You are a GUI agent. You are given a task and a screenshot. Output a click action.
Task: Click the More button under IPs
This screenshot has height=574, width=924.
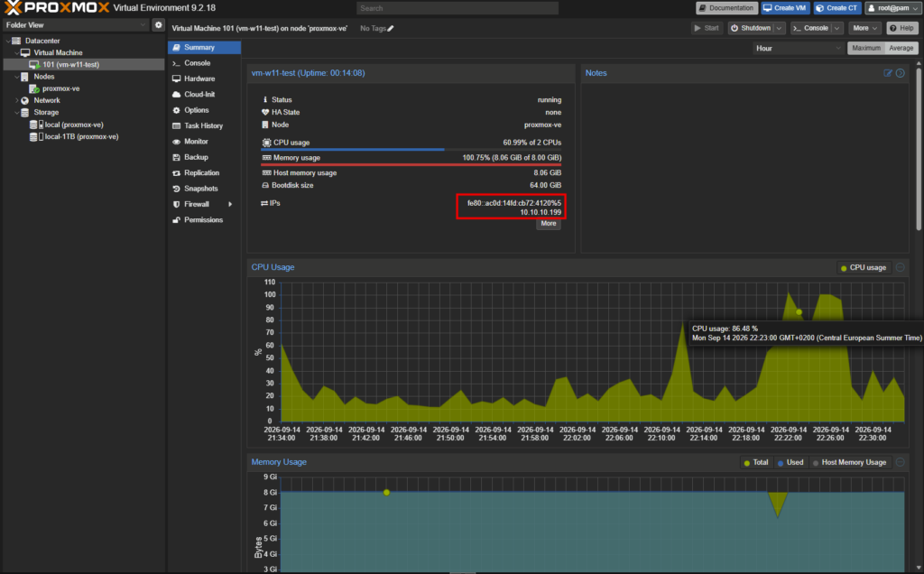pyautogui.click(x=548, y=223)
